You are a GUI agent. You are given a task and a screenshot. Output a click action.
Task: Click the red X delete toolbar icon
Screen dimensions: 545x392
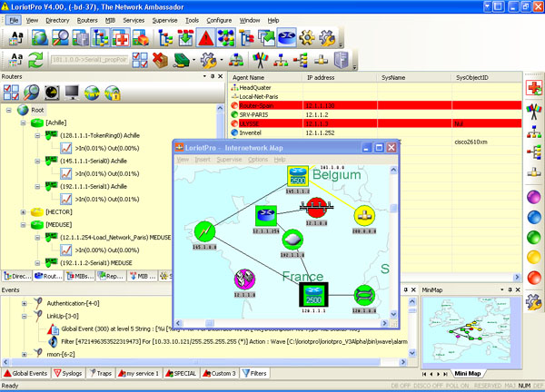pos(159,61)
